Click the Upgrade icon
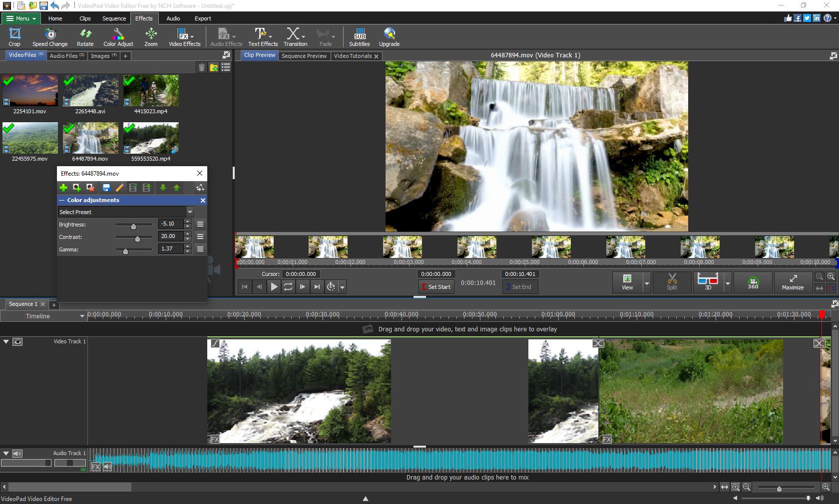 point(389,36)
